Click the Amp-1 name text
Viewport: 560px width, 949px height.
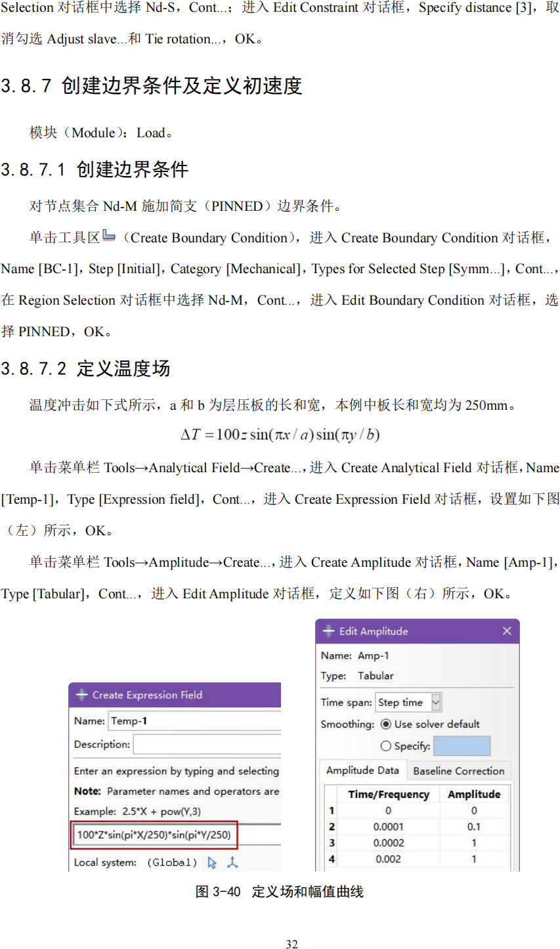374,655
